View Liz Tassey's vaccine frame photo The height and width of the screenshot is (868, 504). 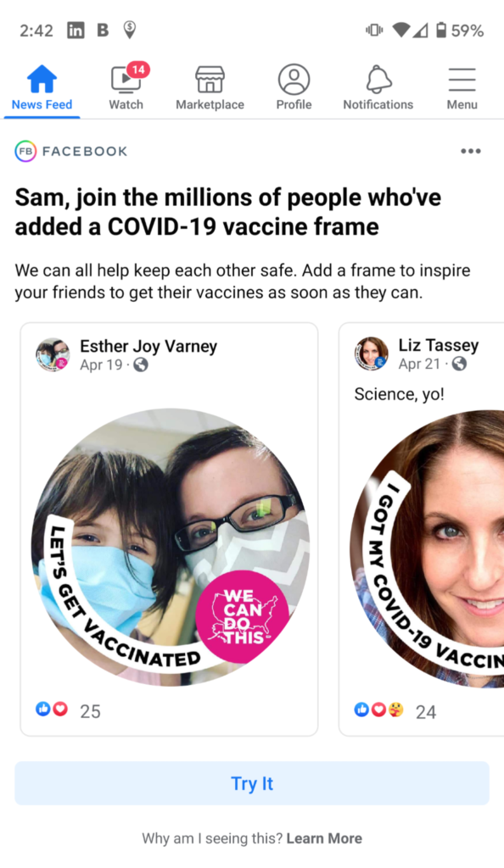(427, 549)
